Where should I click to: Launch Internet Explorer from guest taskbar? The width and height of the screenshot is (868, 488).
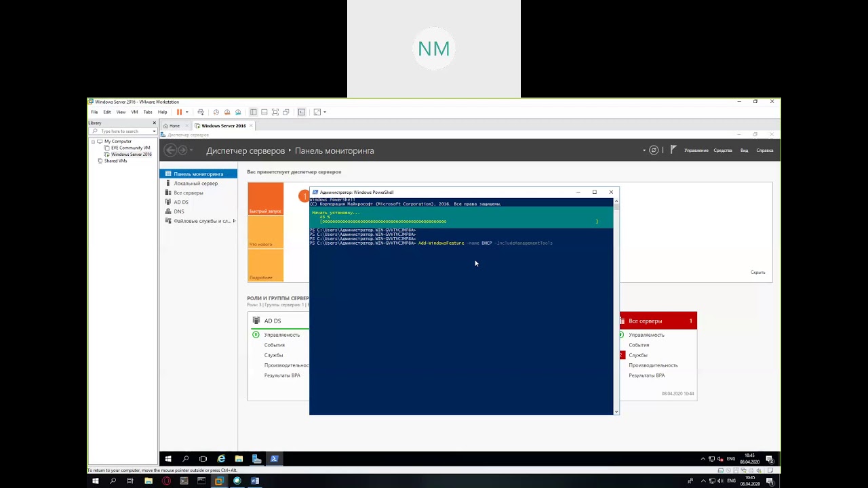[221, 459]
